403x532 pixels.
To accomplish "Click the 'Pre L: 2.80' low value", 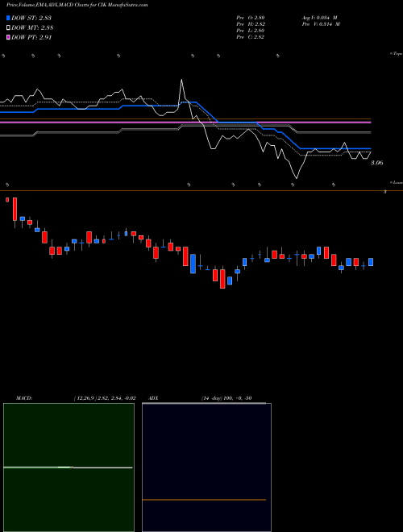I will coord(251,31).
